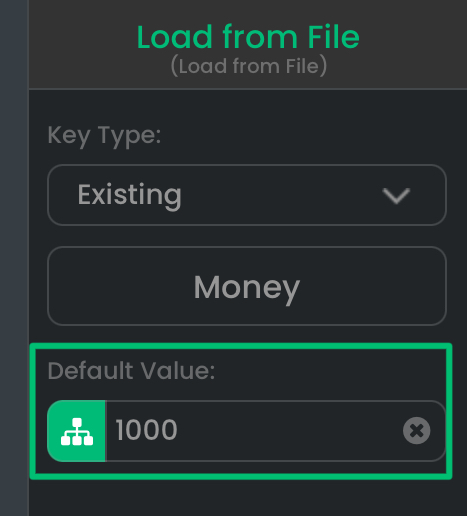Click the word Existing in the combo box
Viewport: 467px width, 516px height.
(x=129, y=195)
